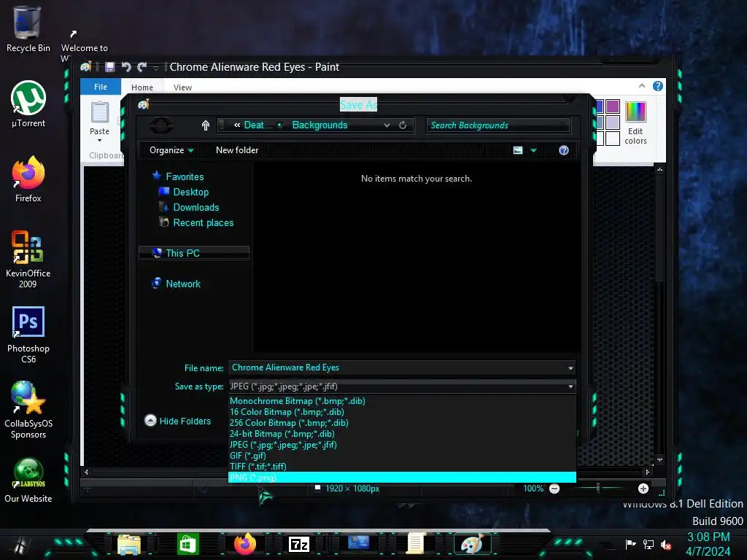Choose TIFF as the save type
This screenshot has width=747, height=560.
[x=402, y=467]
